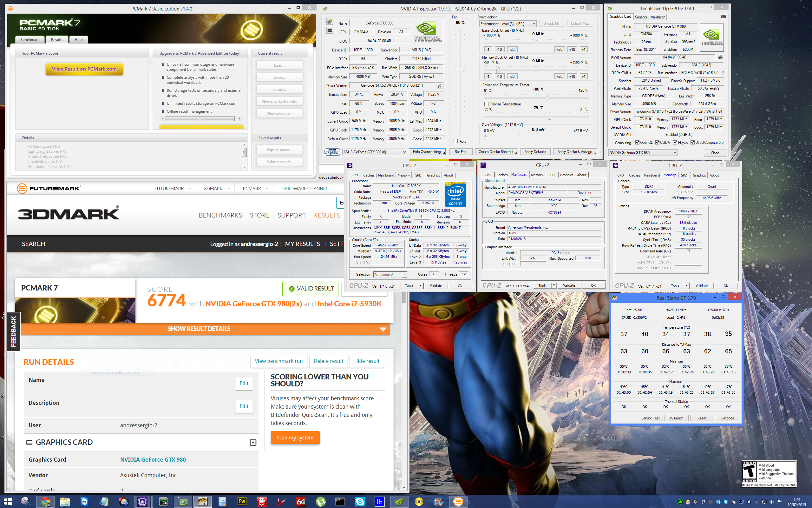Open the GPU-Z NVIDIA GeForce GTX 980 dropdown

643,152
